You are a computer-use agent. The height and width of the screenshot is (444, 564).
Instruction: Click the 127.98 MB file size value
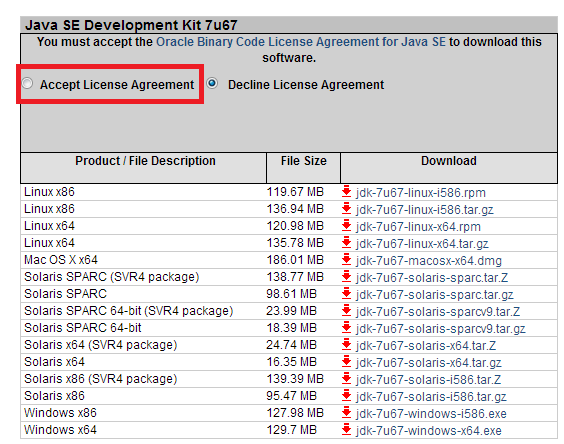295,413
